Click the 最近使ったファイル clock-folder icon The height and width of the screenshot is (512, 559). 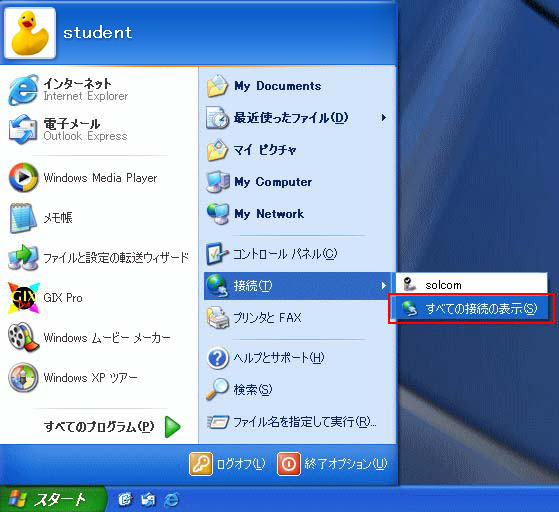[217, 118]
